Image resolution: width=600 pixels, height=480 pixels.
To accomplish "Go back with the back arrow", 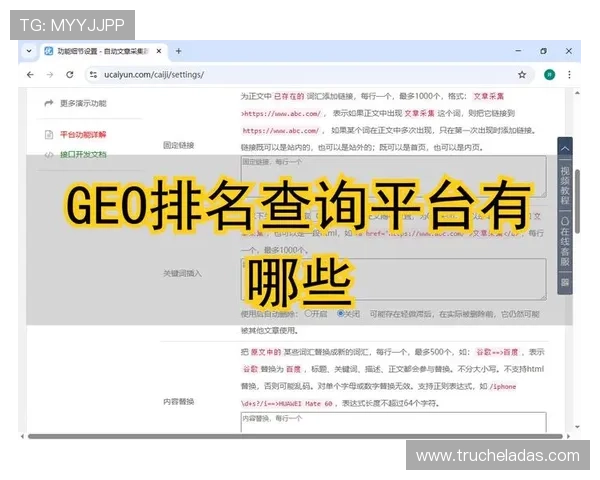I will click(30, 75).
